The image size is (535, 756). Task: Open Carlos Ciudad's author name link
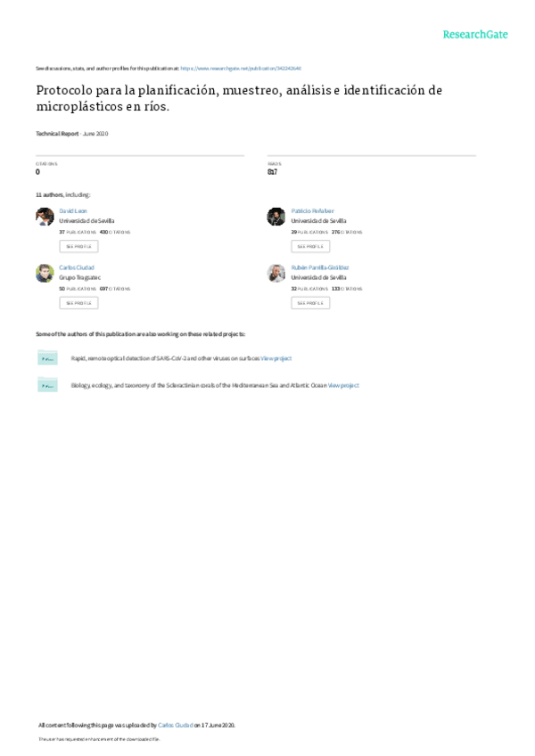(77, 267)
